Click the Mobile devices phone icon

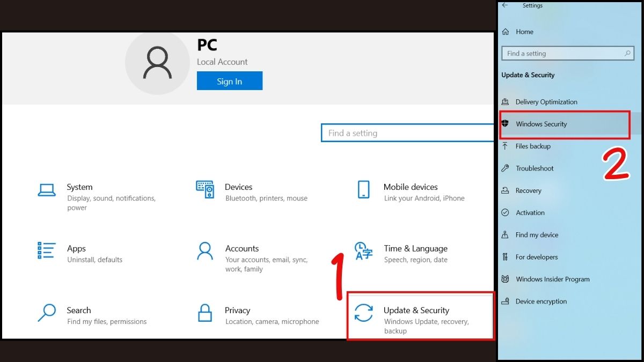tap(363, 189)
